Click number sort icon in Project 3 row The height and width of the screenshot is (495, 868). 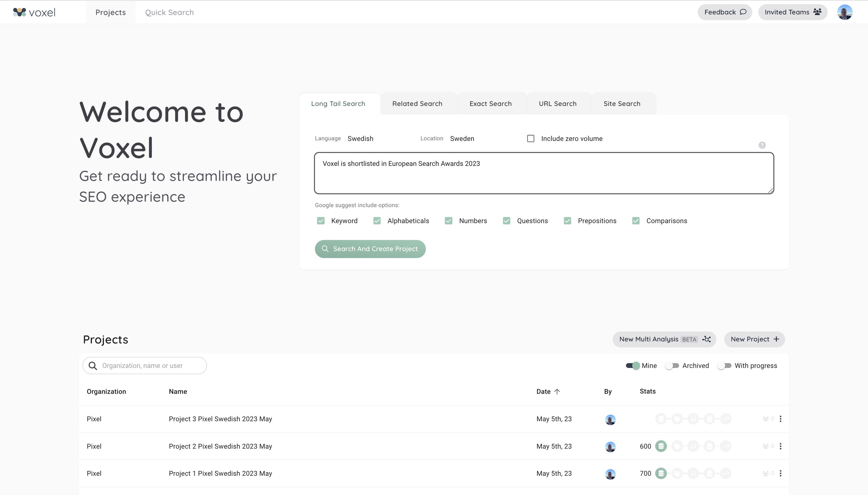[x=693, y=419]
